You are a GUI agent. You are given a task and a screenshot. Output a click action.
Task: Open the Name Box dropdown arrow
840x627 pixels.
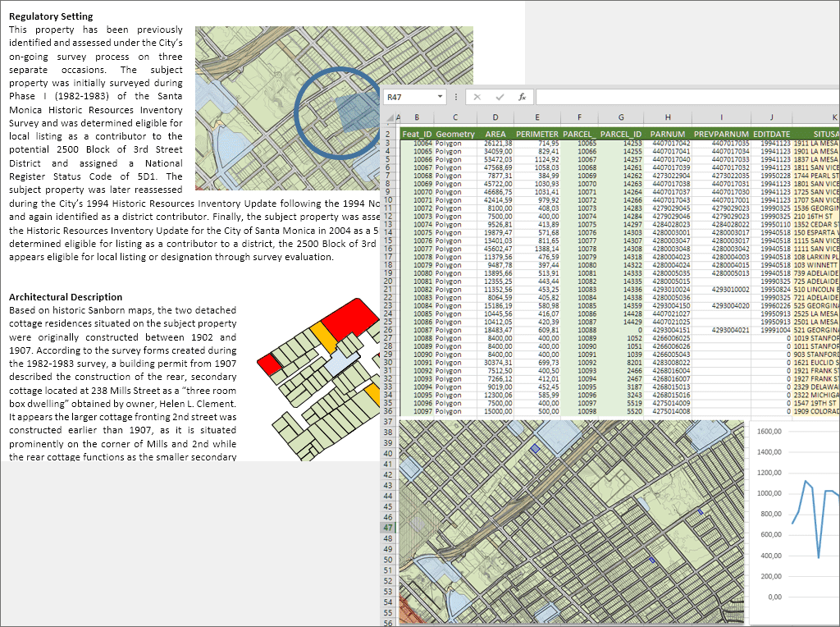click(x=440, y=97)
